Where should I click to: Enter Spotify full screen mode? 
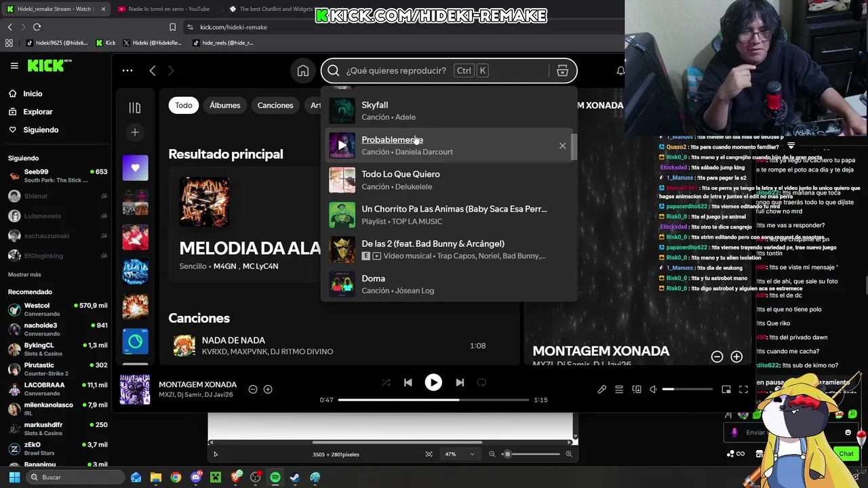(743, 390)
